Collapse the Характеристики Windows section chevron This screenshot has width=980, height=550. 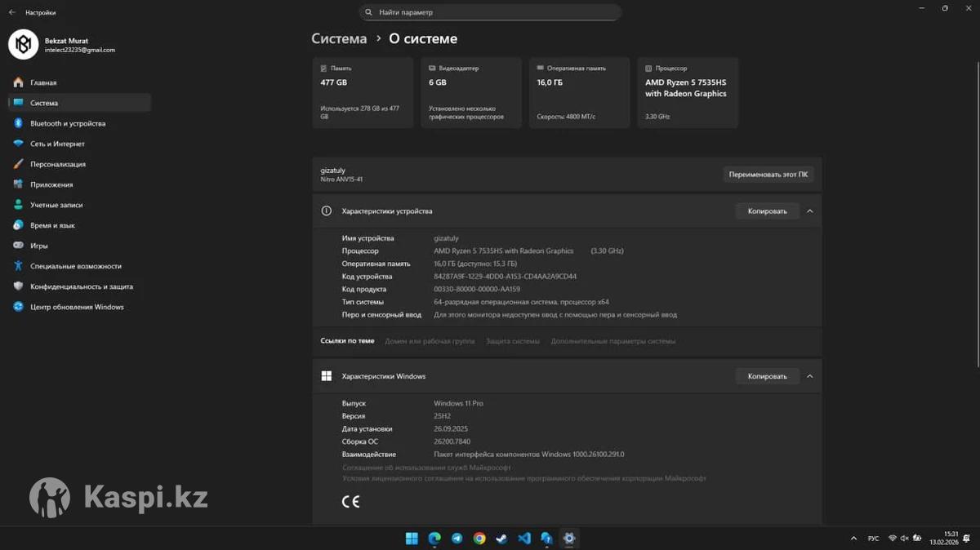pos(809,376)
